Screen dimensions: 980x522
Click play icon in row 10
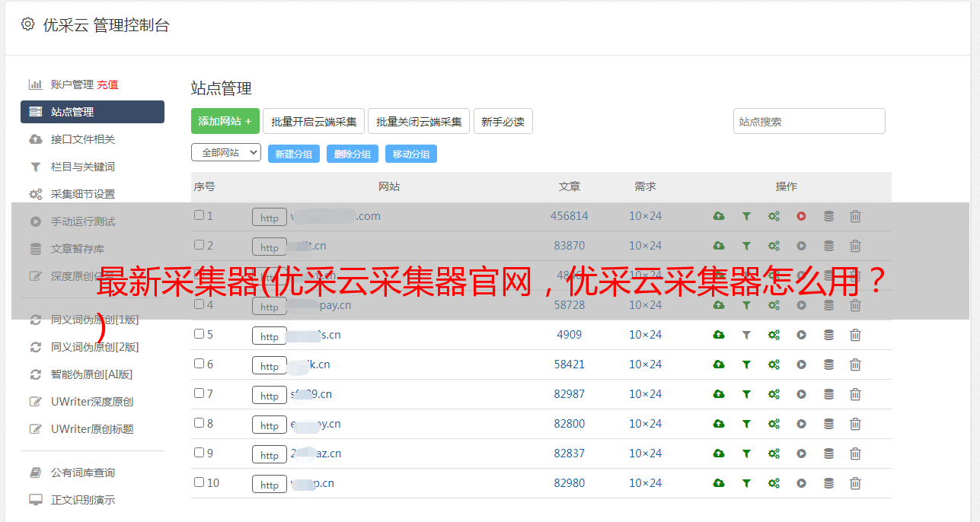(801, 483)
